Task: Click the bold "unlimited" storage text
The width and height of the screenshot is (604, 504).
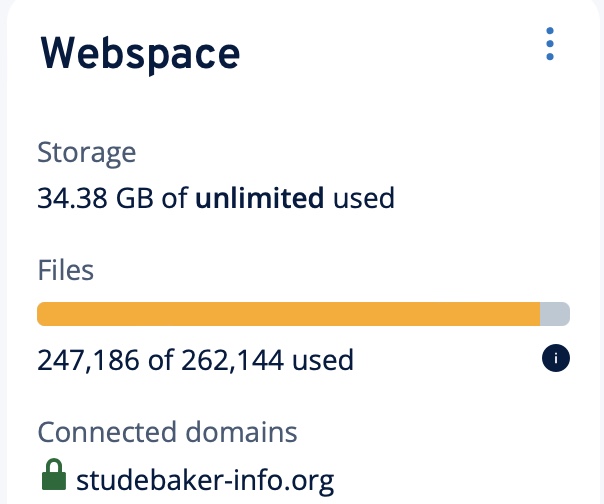Action: coord(259,198)
